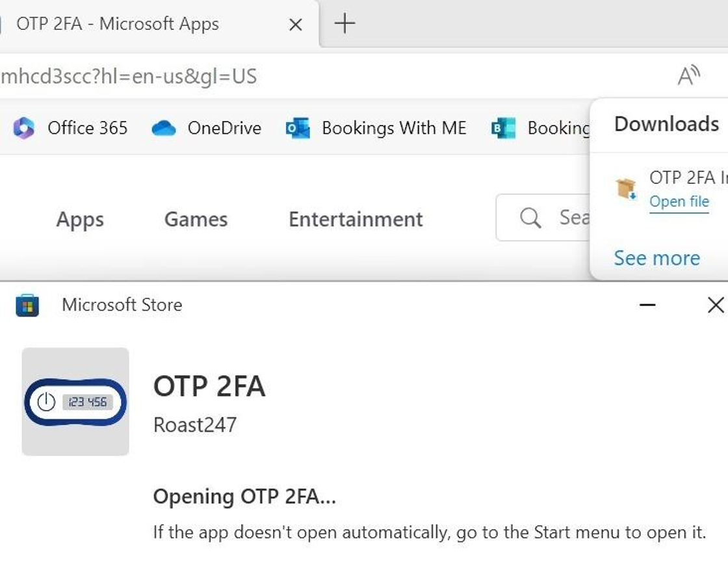Open the Bookings With ME bookmark
The image size is (728, 576).
pos(376,127)
